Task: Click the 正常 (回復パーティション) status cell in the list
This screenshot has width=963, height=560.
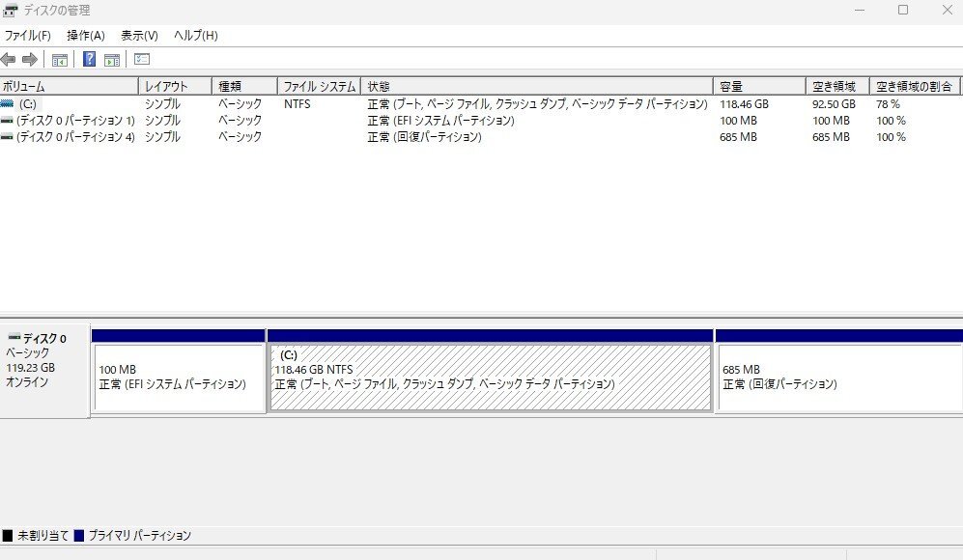Action: pyautogui.click(x=424, y=137)
